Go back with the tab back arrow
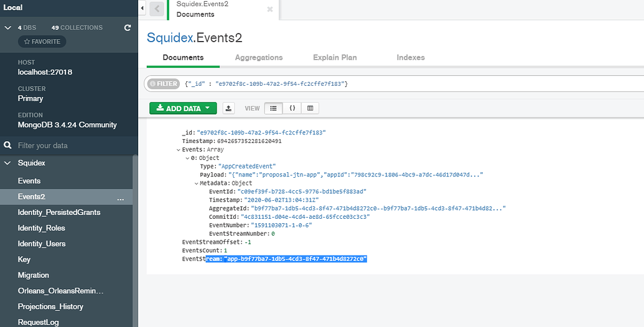 [x=157, y=9]
